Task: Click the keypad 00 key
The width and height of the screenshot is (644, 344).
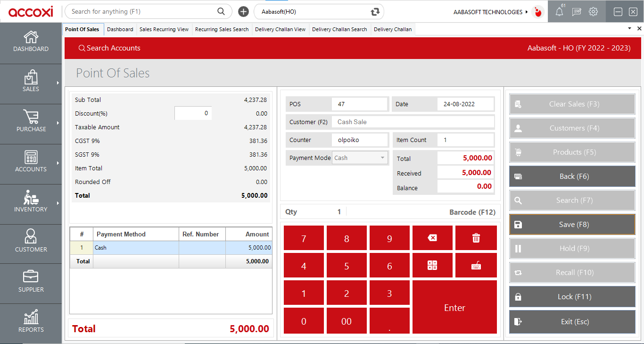Action: pyautogui.click(x=347, y=321)
